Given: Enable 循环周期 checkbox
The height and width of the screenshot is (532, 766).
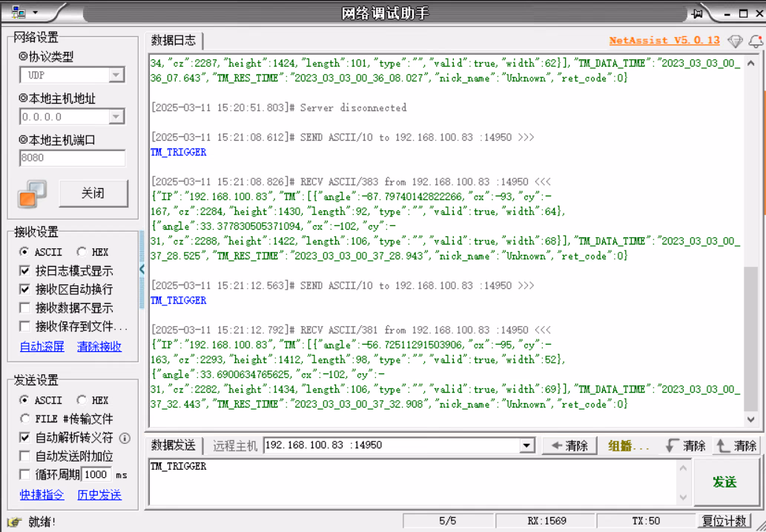Looking at the screenshot, I should pyautogui.click(x=24, y=474).
